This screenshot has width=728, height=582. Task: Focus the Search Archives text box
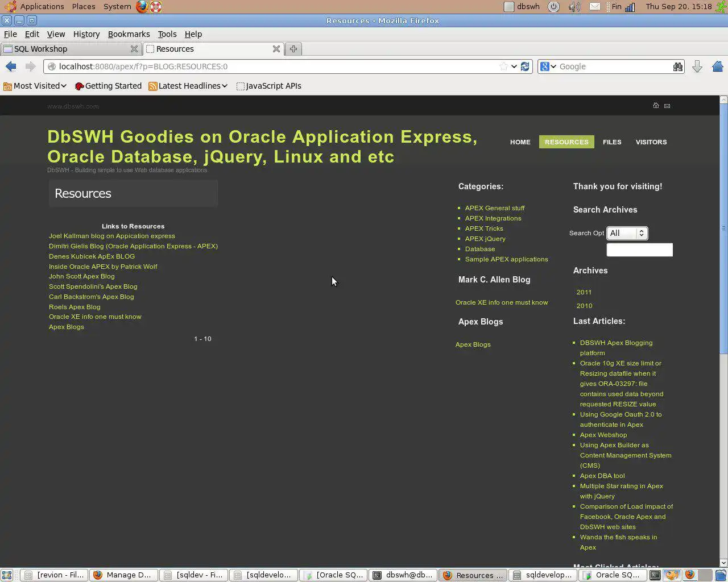click(x=639, y=250)
